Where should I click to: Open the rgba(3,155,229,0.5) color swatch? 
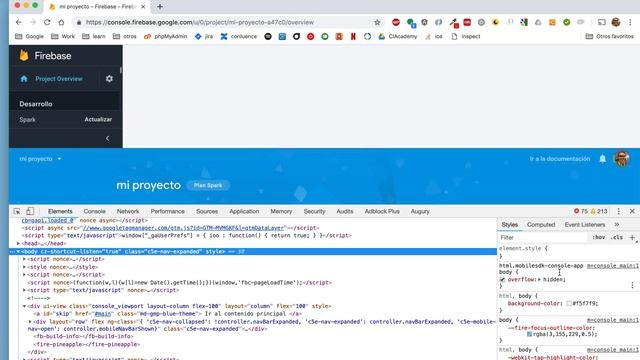[529, 334]
